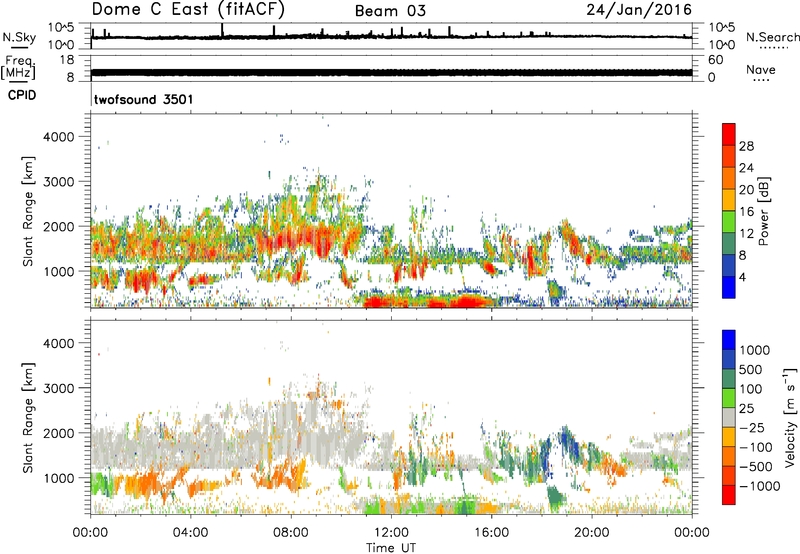Click the "20:00" time tick label
This screenshot has width=800, height=554.
(591, 533)
